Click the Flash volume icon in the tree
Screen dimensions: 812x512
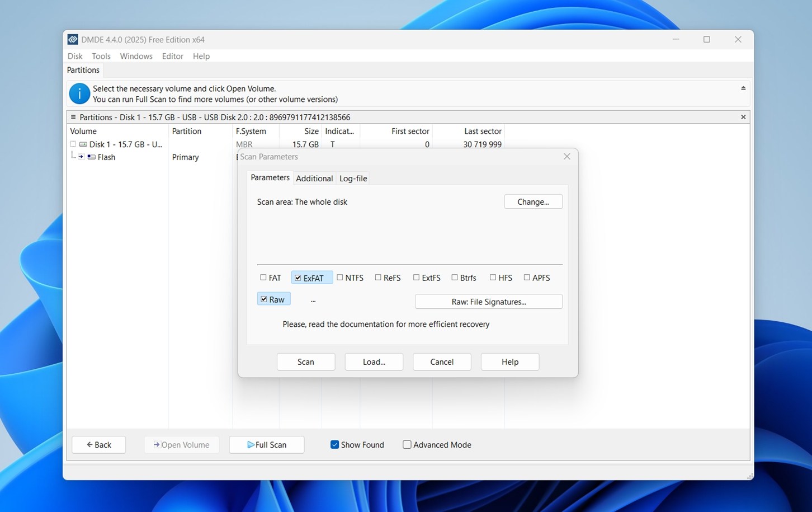92,157
